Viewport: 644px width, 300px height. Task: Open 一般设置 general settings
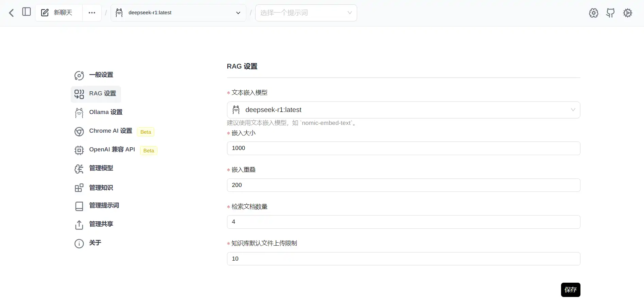click(101, 75)
